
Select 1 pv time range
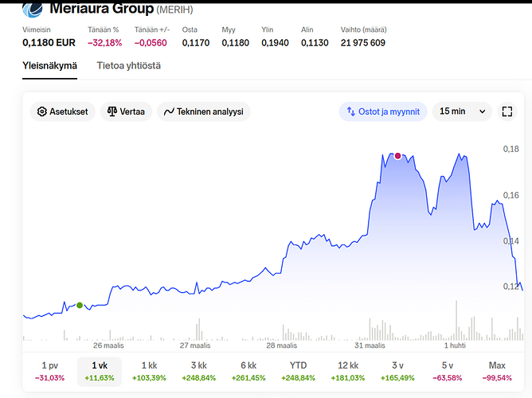tap(50, 371)
